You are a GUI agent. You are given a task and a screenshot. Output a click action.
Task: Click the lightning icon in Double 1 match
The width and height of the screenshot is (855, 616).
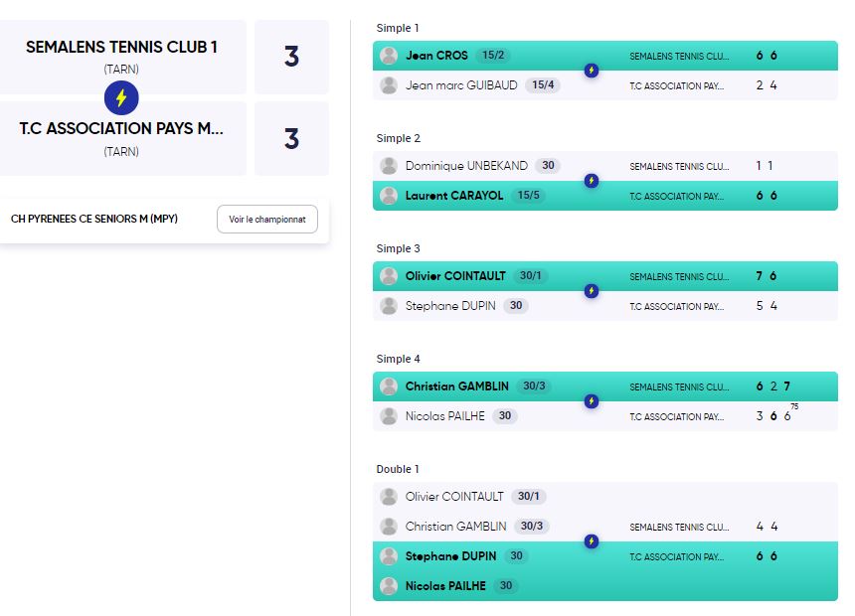[x=592, y=541]
